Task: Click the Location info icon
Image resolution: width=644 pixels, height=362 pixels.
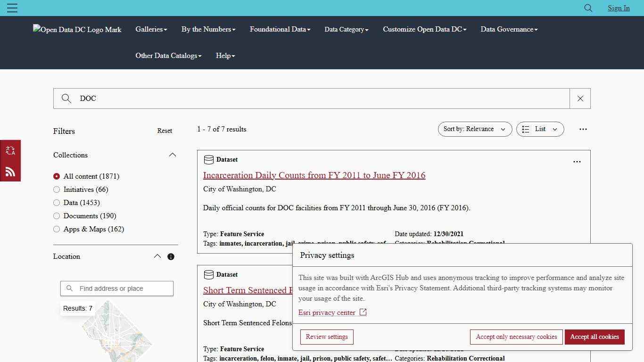Action: [x=171, y=257]
